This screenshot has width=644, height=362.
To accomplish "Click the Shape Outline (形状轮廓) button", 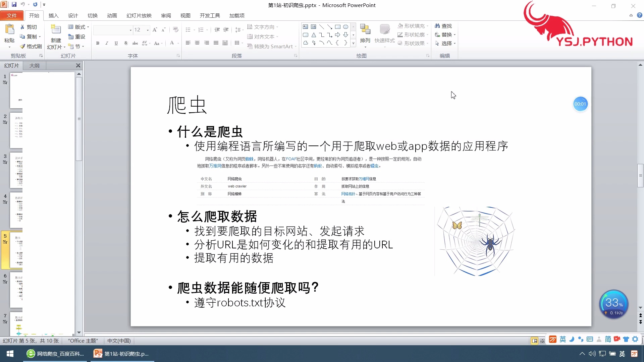I will pos(413,35).
